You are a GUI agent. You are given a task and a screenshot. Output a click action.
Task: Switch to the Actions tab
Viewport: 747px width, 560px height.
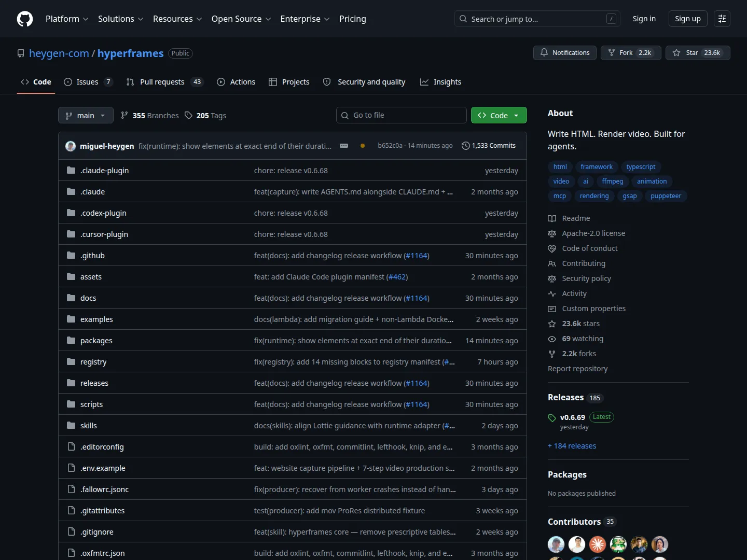coord(236,82)
